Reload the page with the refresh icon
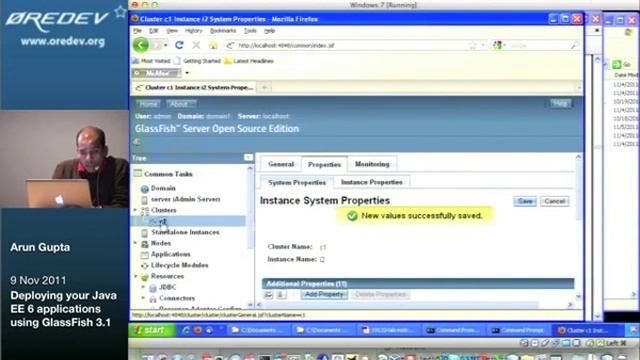Screen dimensions: 640x360 pos(179,45)
